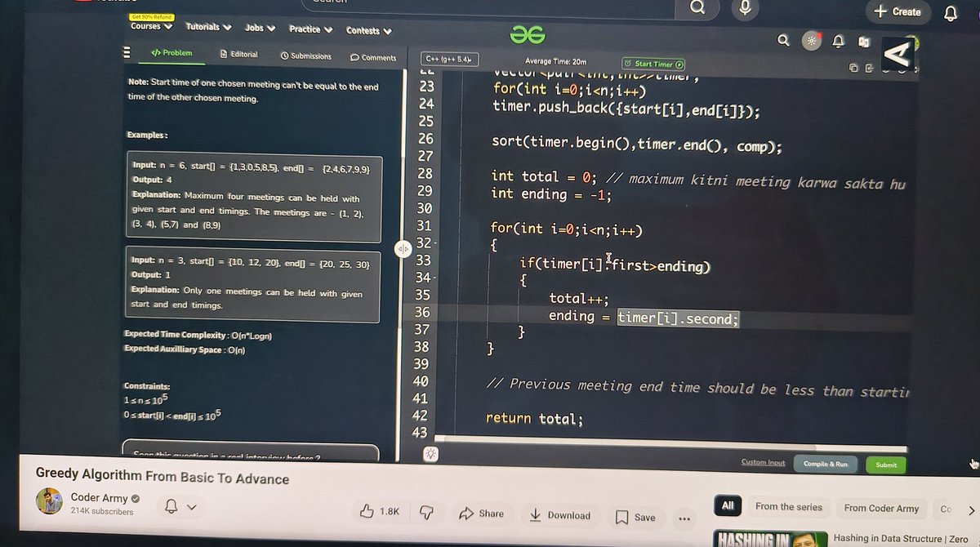Click the 'Greedy Algorithm From Basic To Advance' title

point(162,477)
